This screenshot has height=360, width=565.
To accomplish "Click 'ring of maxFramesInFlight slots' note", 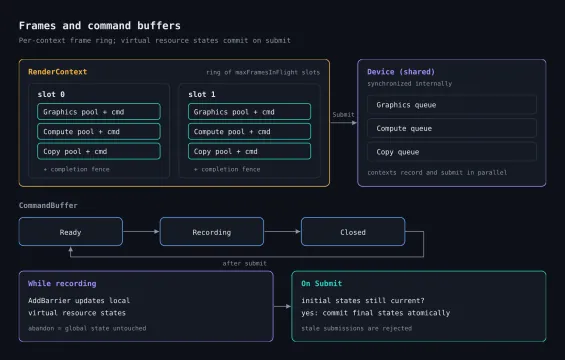I will [x=263, y=72].
